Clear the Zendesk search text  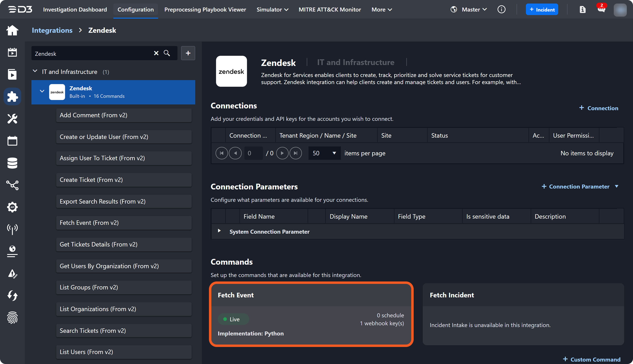tap(156, 53)
